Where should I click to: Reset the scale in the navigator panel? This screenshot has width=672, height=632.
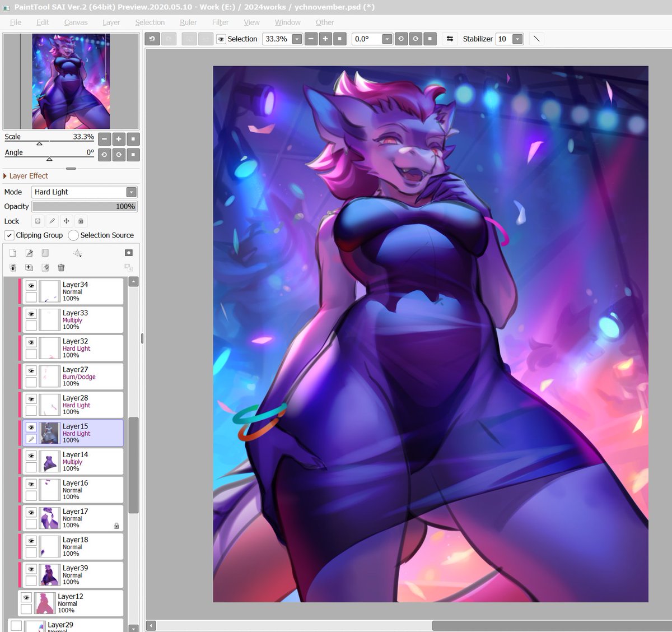click(133, 139)
